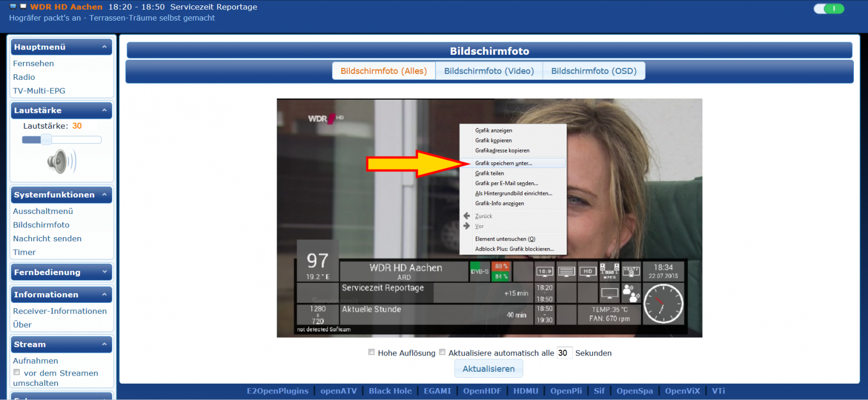Open the OpenHDF footer link
Viewport: 868px width, 400px height.
482,391
